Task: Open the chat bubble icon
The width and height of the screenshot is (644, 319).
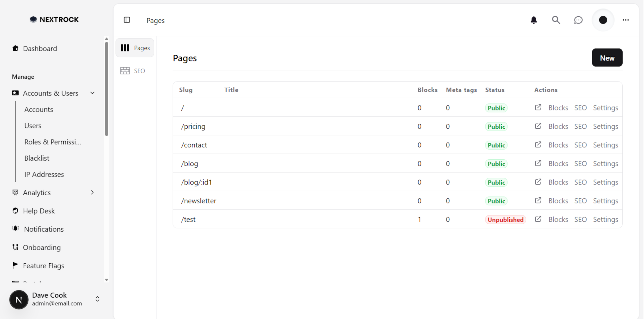Action: coord(578,20)
